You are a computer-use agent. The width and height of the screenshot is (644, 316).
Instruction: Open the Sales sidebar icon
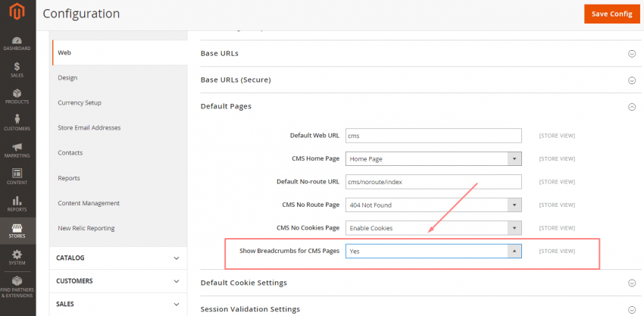tap(17, 70)
